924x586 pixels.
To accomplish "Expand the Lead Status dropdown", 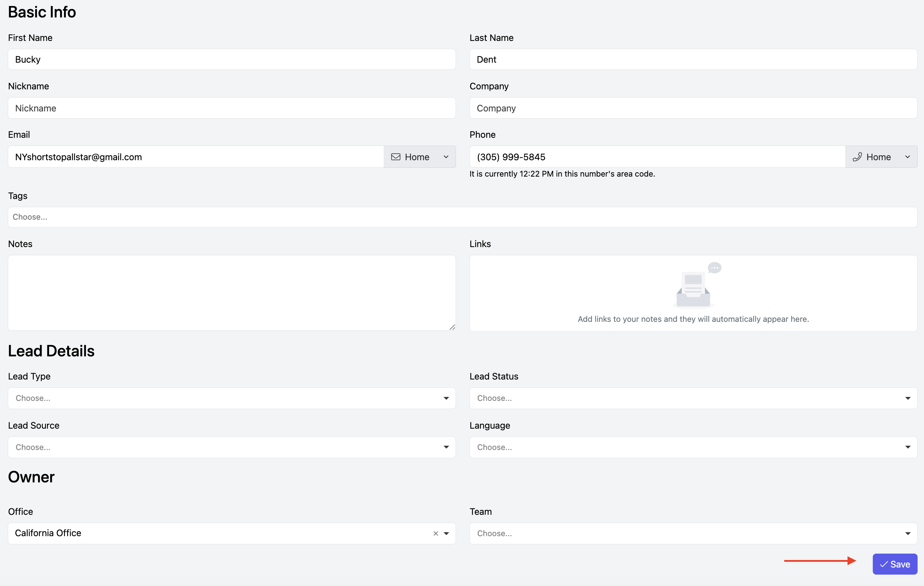I will click(908, 398).
